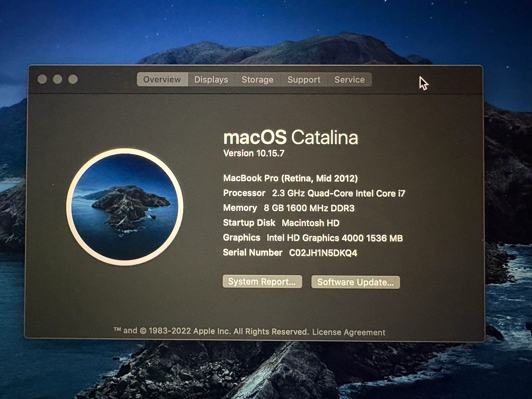The image size is (532, 399).
Task: Click the third window zoom button
Action: (73, 79)
